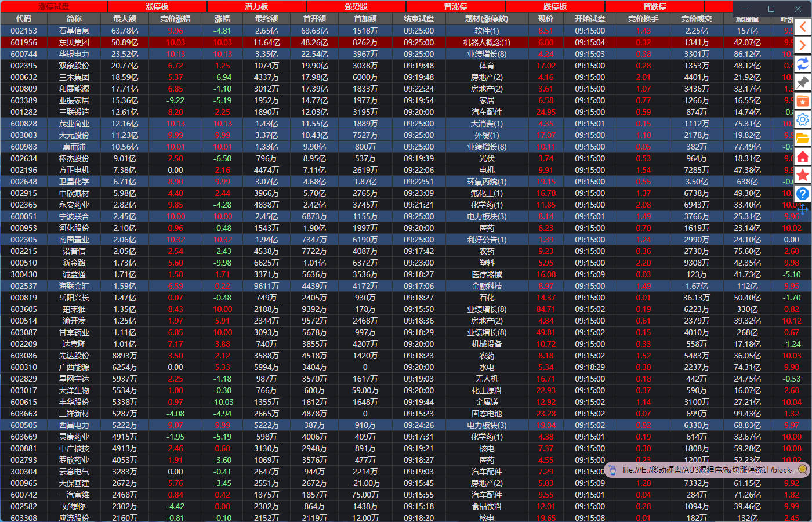
Task: Sort by the 竞价涨幅 column header
Action: 175,19
